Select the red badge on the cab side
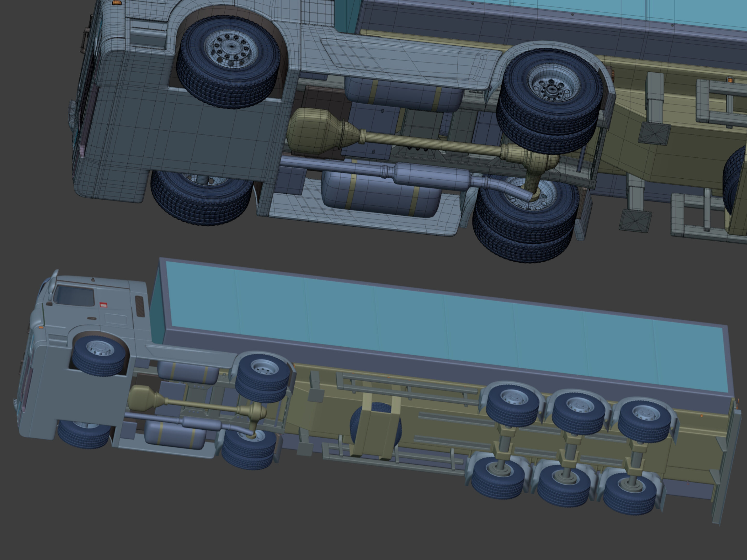 pyautogui.click(x=104, y=305)
